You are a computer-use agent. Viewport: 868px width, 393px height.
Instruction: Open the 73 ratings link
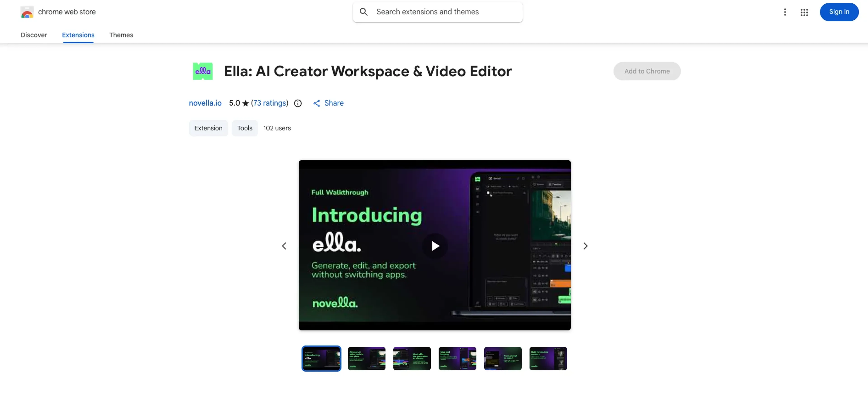(x=270, y=103)
